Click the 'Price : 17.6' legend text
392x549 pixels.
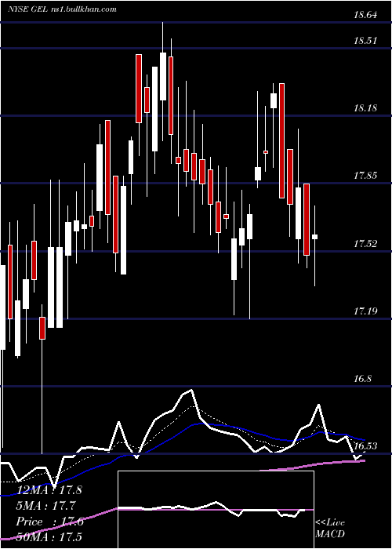49,522
